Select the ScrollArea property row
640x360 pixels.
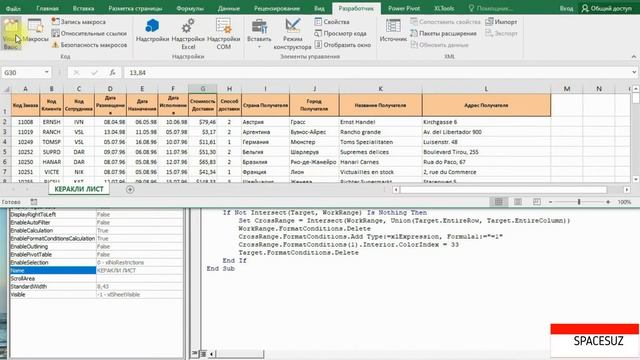point(97,278)
